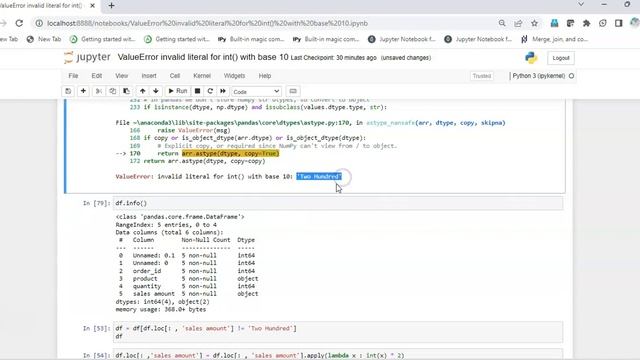The image size is (640, 360).
Task: Cut selected cells with the scissors icon
Action: pyautogui.click(x=99, y=91)
